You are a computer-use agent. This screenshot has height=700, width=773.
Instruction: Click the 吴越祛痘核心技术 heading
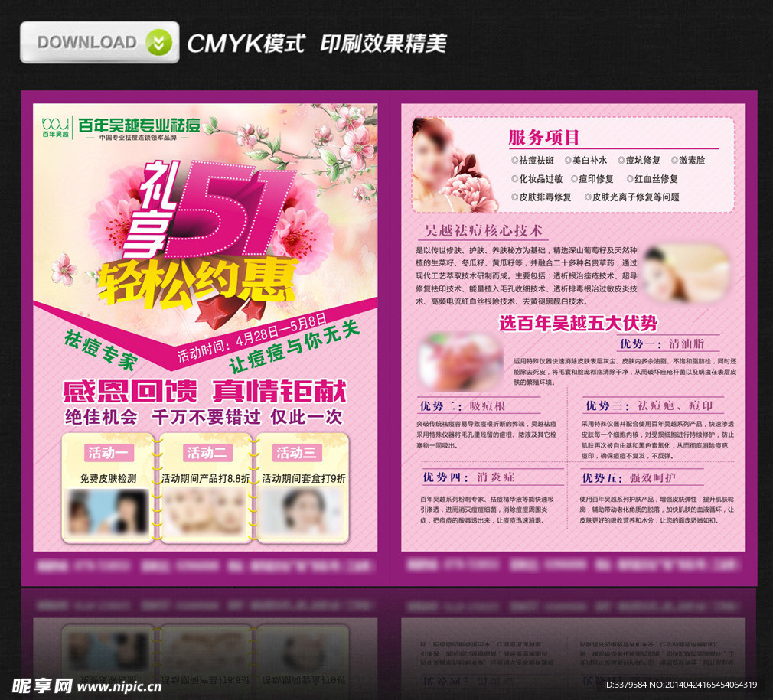pyautogui.click(x=484, y=230)
